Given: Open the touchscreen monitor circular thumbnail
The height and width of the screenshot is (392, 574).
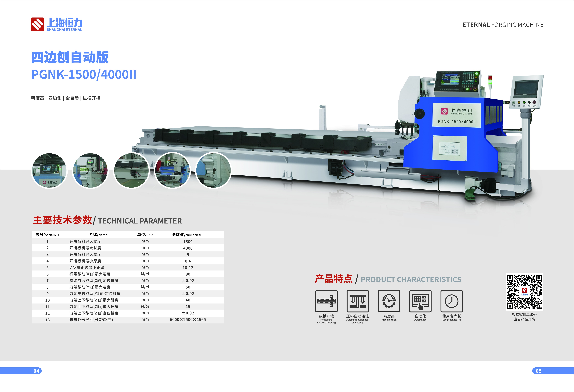Looking at the screenshot, I should click(x=90, y=171).
